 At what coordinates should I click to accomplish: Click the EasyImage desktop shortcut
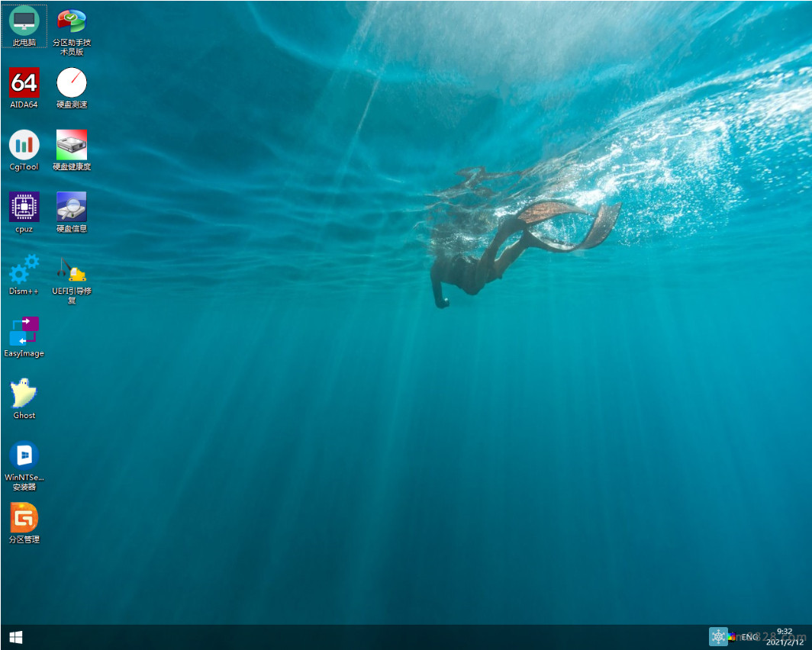(x=24, y=332)
